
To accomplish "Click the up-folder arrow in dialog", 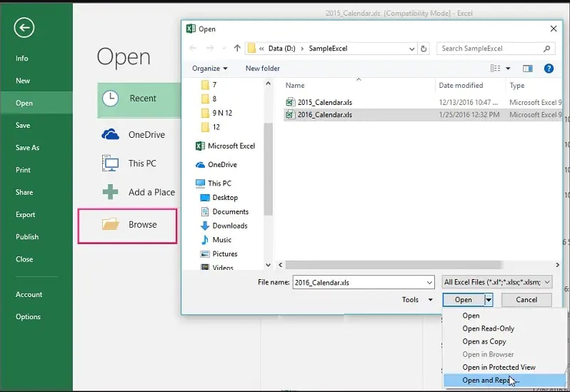I will coord(237,49).
